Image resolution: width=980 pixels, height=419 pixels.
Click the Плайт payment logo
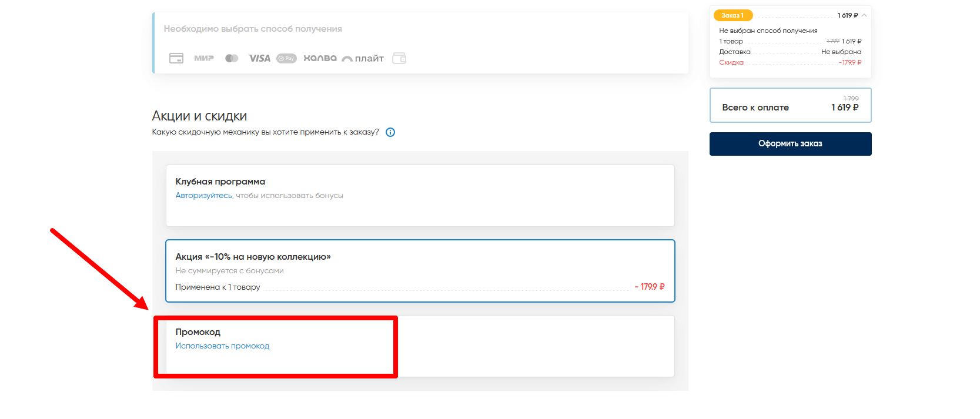[x=363, y=58]
